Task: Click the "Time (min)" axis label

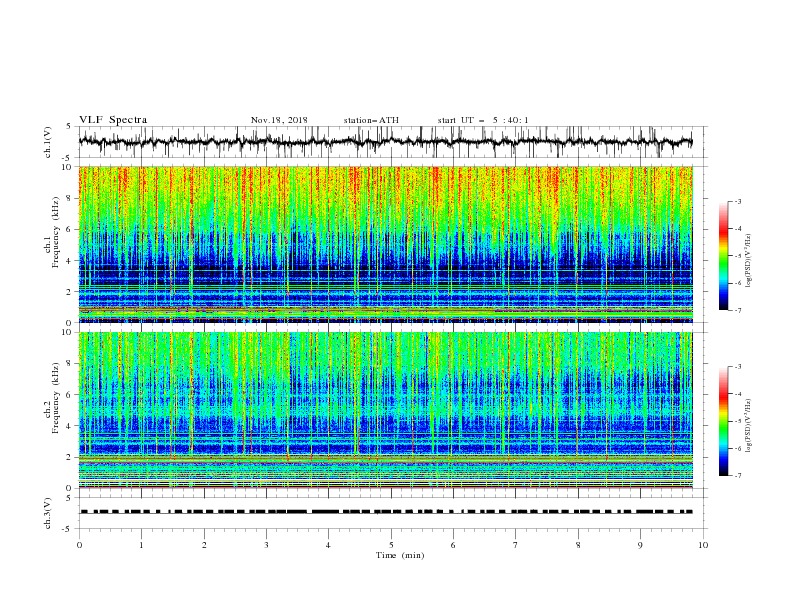Action: point(400,555)
